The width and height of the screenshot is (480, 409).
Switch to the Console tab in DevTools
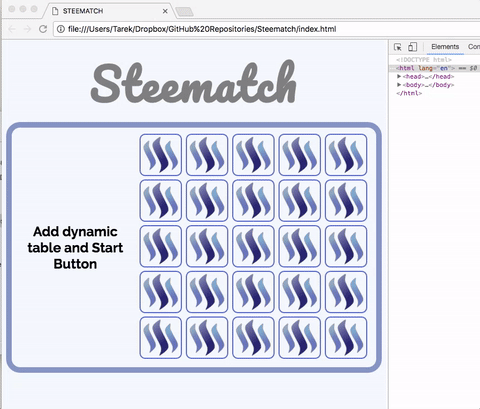coord(473,47)
